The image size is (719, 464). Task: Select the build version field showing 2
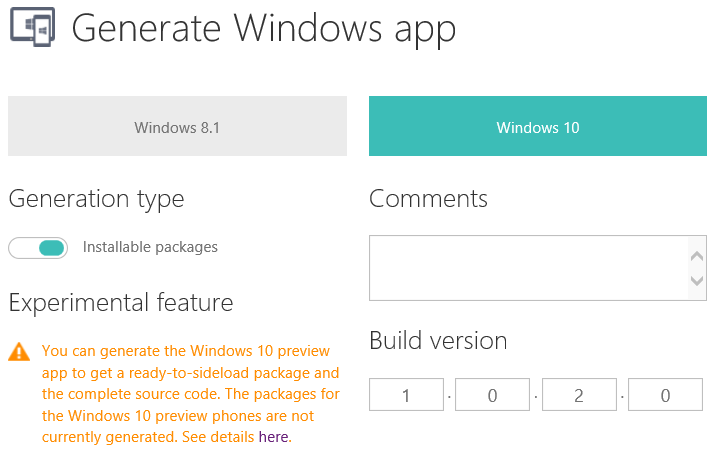point(579,395)
